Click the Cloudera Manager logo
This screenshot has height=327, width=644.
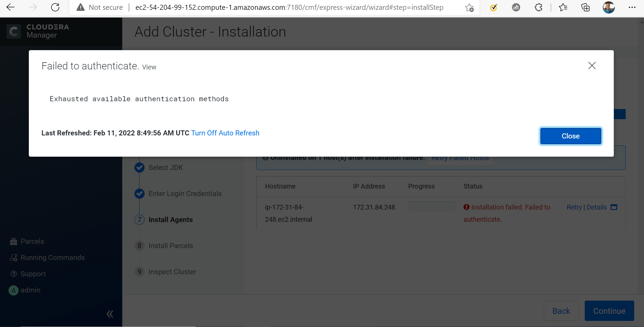point(37,31)
